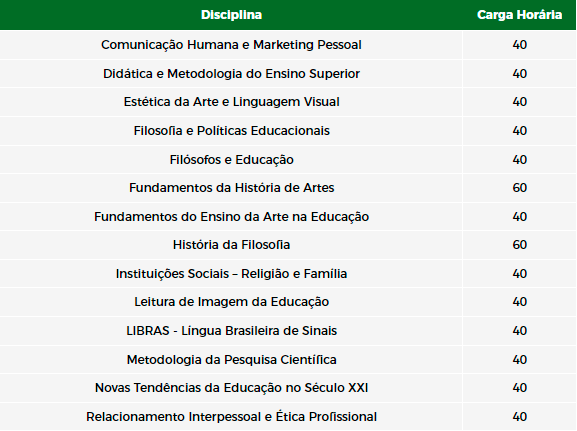
Task: Select Fundamentos da História de Artes
Action: (231, 188)
